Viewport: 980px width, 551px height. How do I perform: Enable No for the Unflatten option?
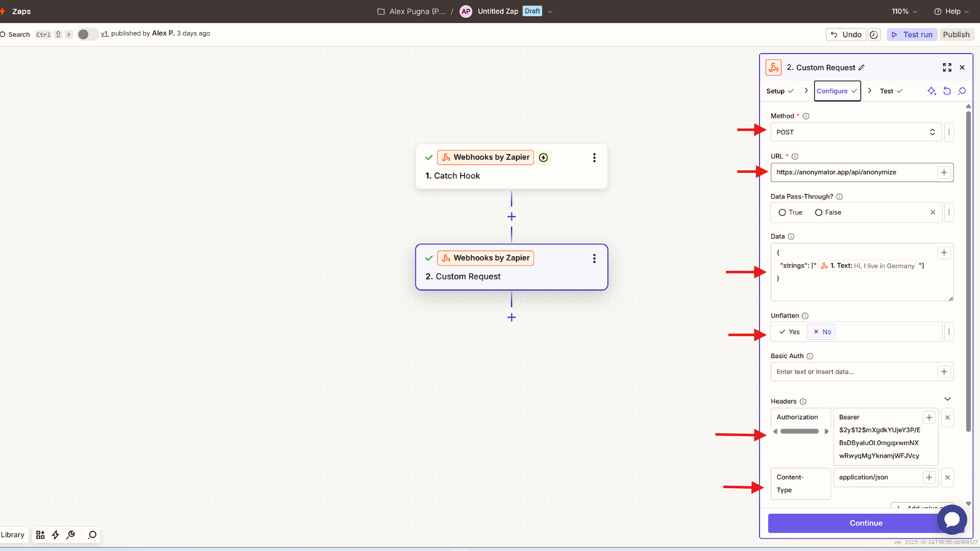pyautogui.click(x=822, y=332)
